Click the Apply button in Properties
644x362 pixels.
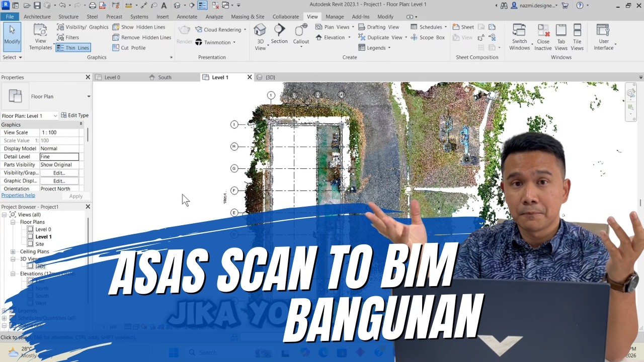[x=76, y=196]
